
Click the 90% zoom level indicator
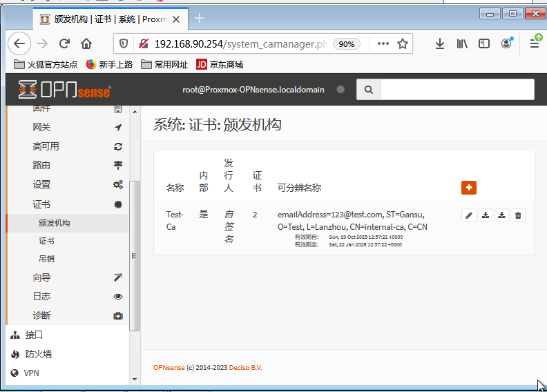click(x=346, y=43)
